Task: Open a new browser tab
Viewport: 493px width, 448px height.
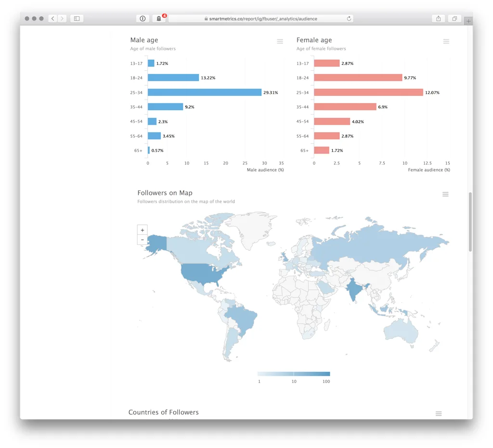Action: point(467,21)
